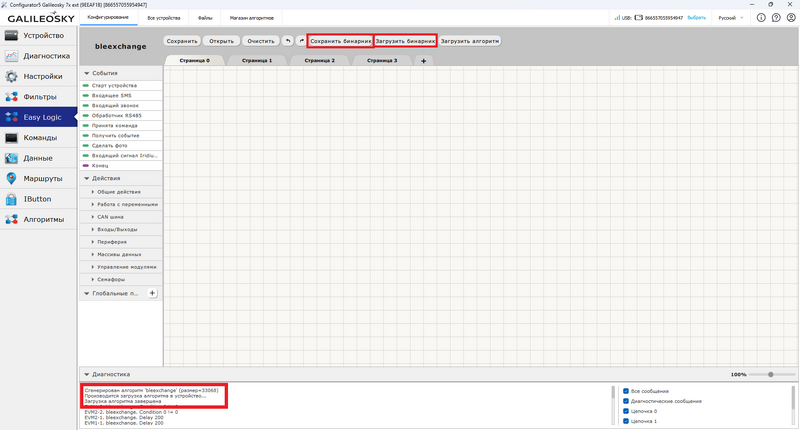The width and height of the screenshot is (800, 430).
Task: Select the Страница 0 tab
Action: [x=194, y=60]
